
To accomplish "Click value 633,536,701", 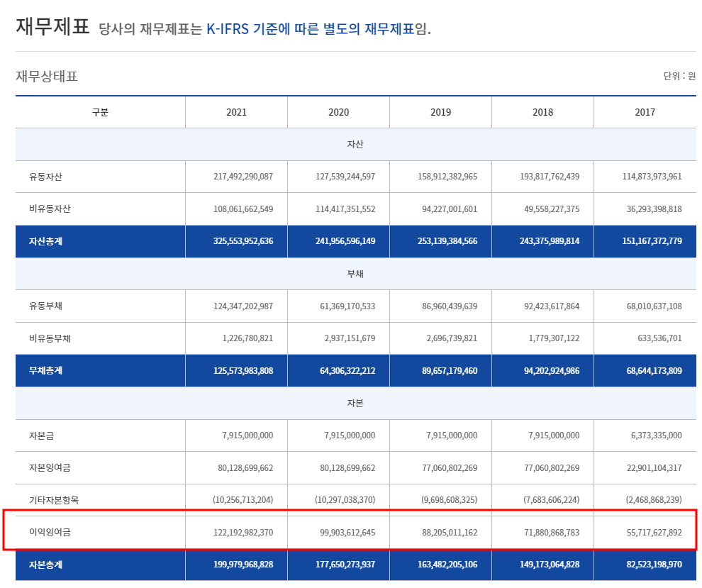I will click(x=659, y=338).
